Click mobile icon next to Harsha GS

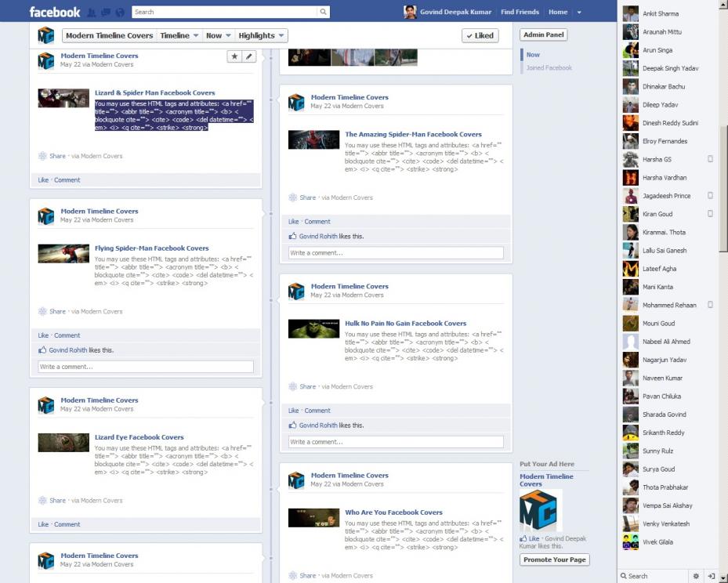(x=710, y=159)
